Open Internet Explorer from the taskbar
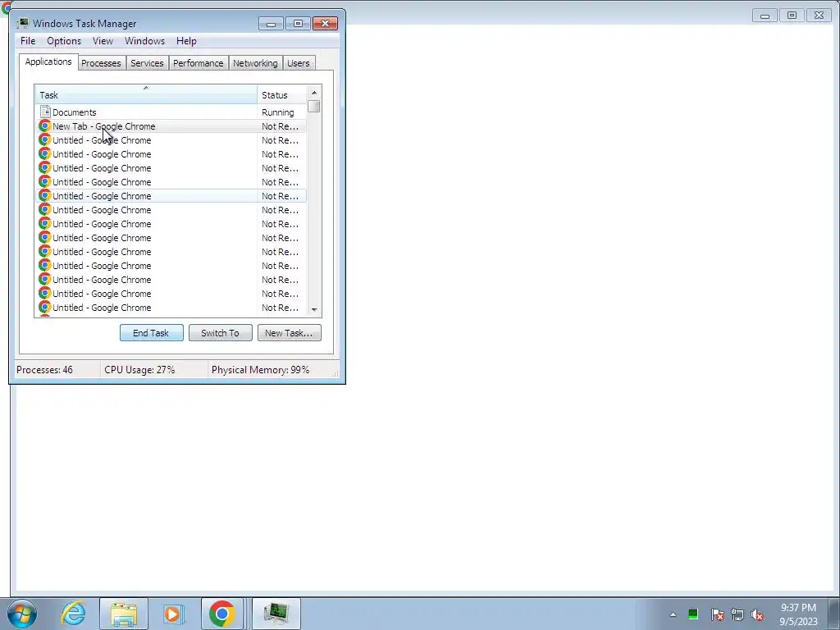The height and width of the screenshot is (630, 840). 73,613
